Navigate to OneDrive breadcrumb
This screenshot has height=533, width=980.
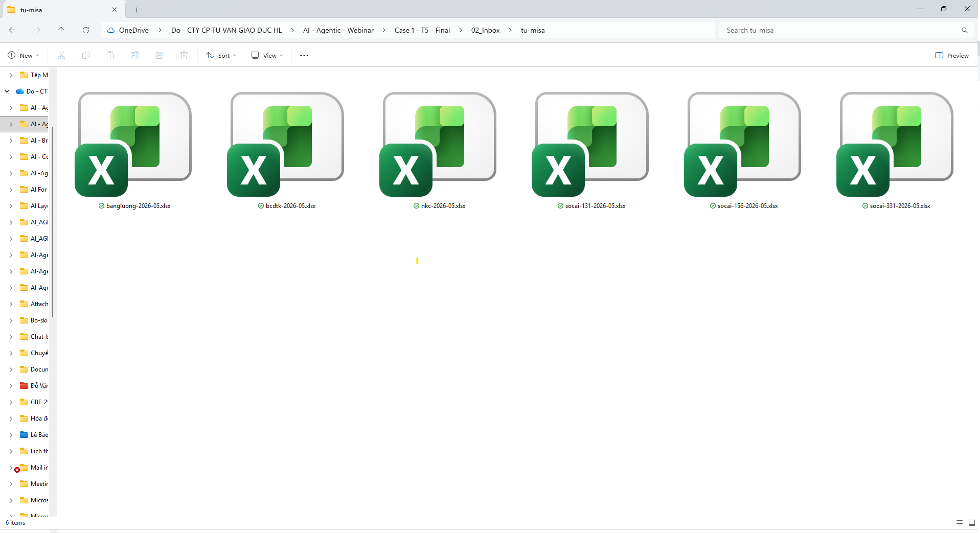134,30
